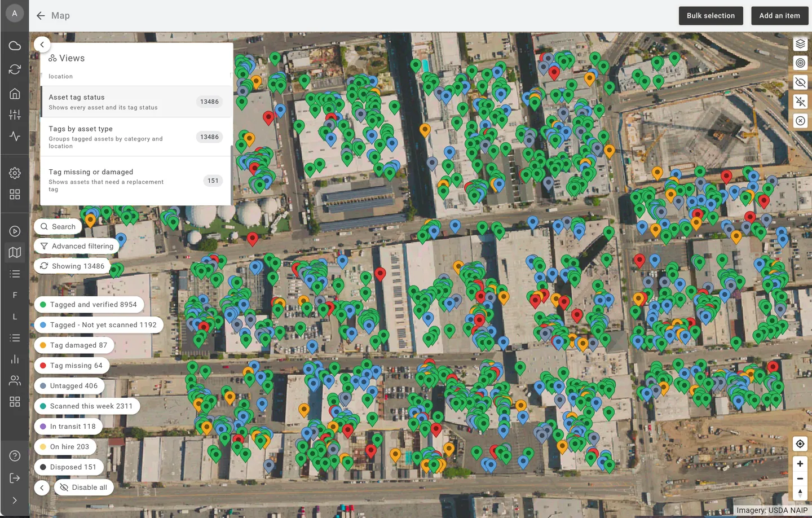Click the help question mark icon
Image resolution: width=812 pixels, height=518 pixels.
pos(15,456)
